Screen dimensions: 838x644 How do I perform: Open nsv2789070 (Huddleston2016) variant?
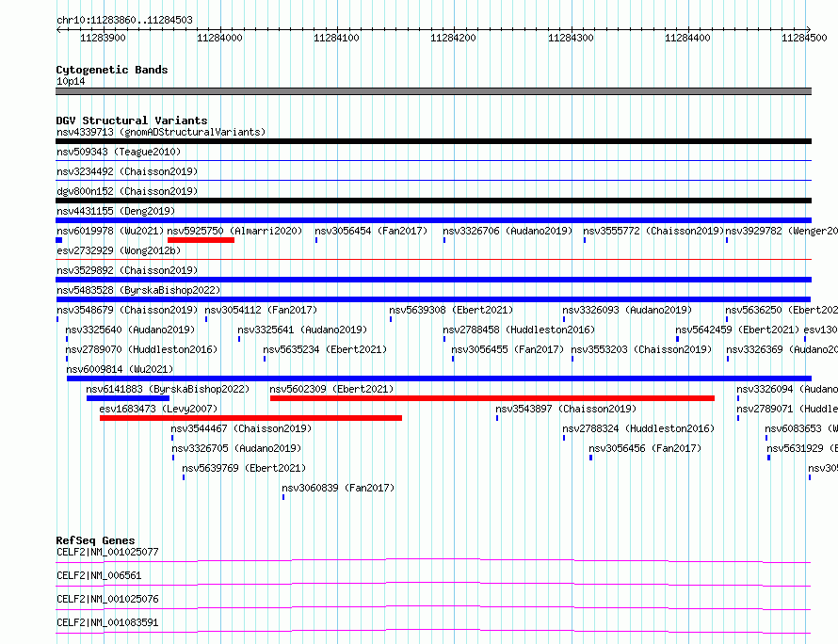tap(141, 349)
